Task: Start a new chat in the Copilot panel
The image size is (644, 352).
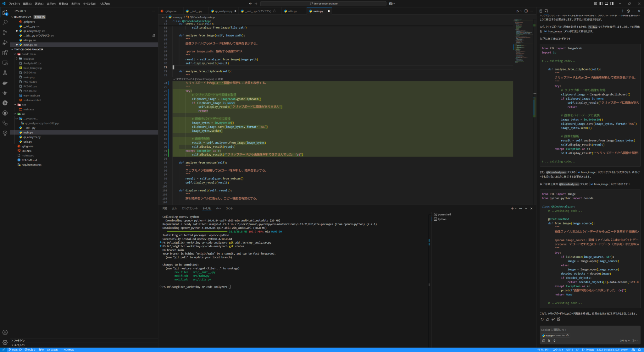Action: [x=623, y=11]
